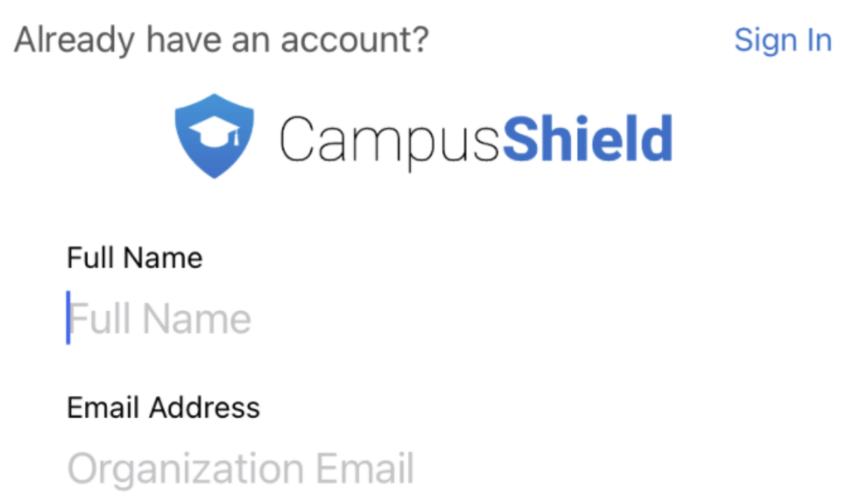Click the word "Address" in email label
This screenshot has height=504, width=842.
pos(205,408)
